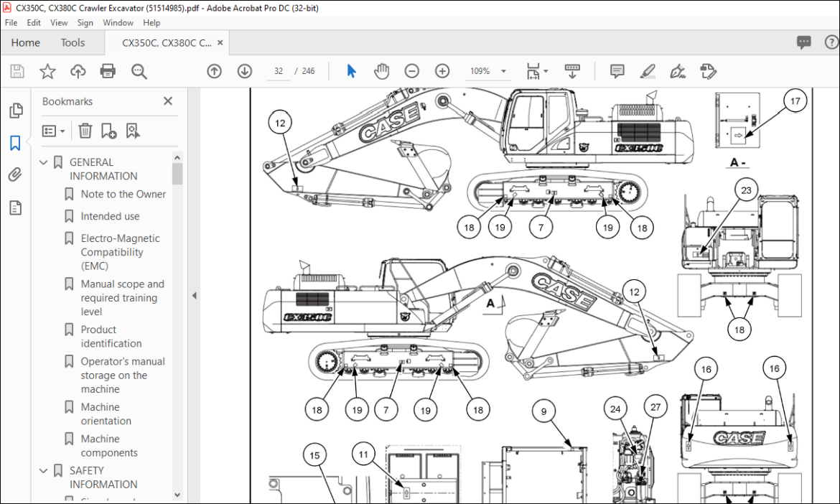Click the stamp and edit tool icon

(708, 70)
